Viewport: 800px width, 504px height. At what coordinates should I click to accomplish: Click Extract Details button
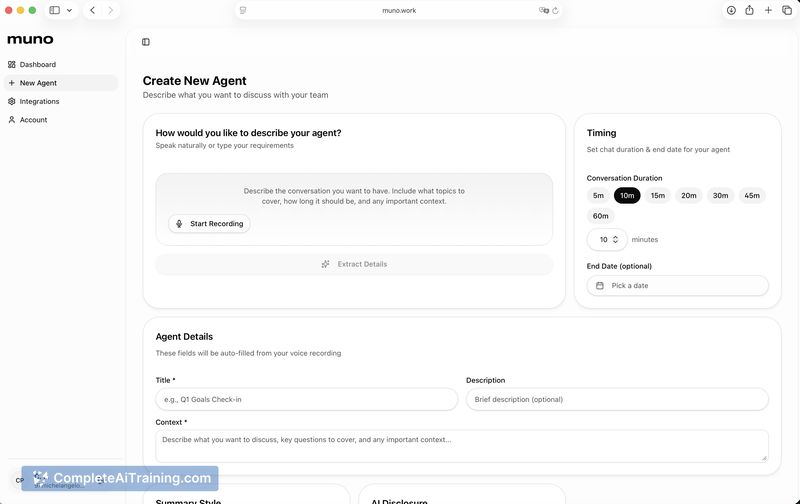click(354, 264)
